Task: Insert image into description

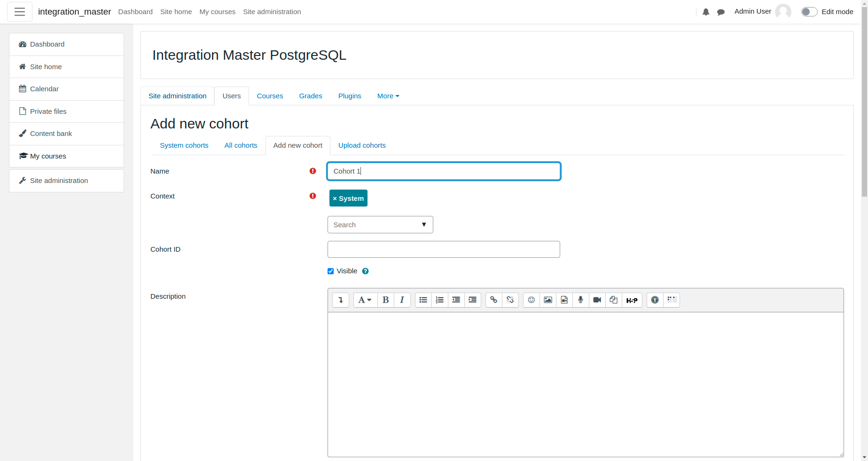Action: tap(547, 300)
